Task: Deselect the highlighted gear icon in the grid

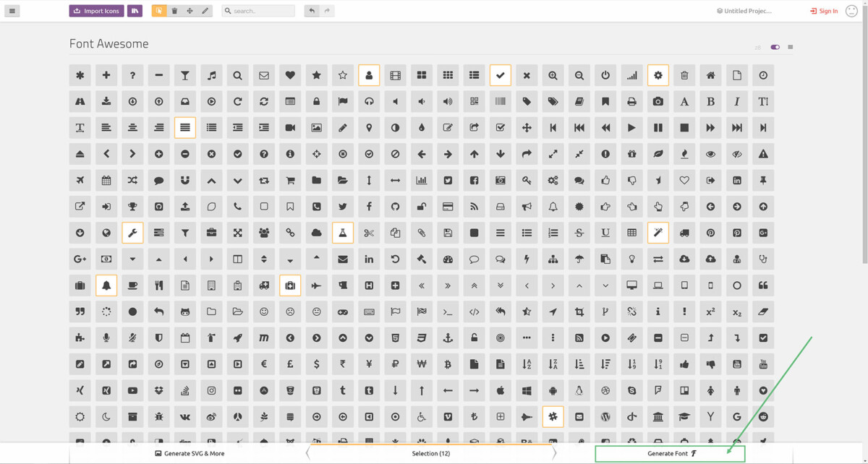Action: click(x=658, y=74)
